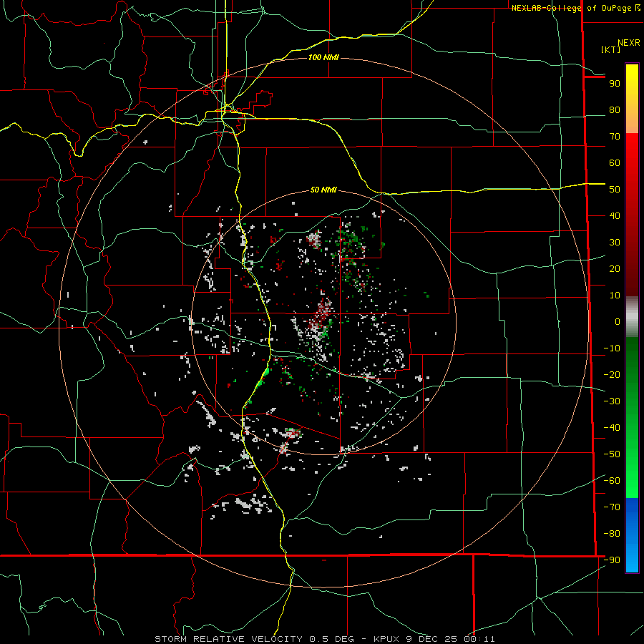Screen dimensions: 644x644
Task: Click the positive 80 tick label on scale
Action: 615,110
